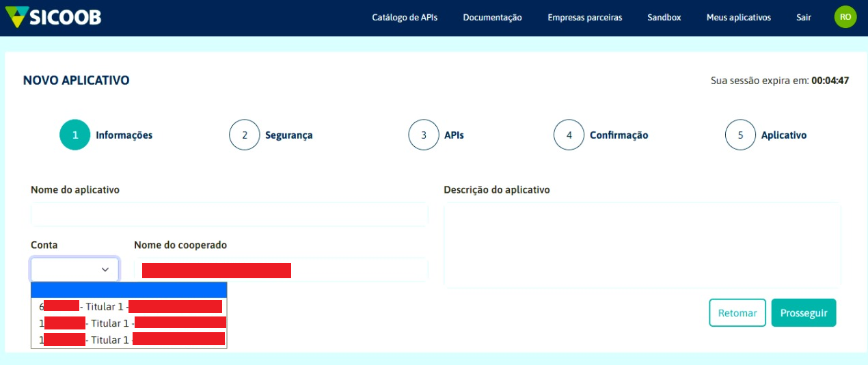Select step 3 APIs circle
The width and height of the screenshot is (868, 365).
424,135
